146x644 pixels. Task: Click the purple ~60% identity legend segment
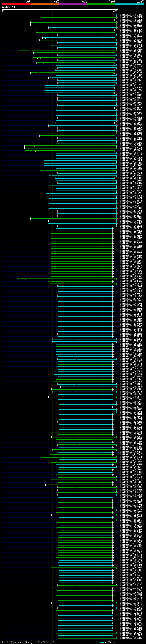point(73,4)
